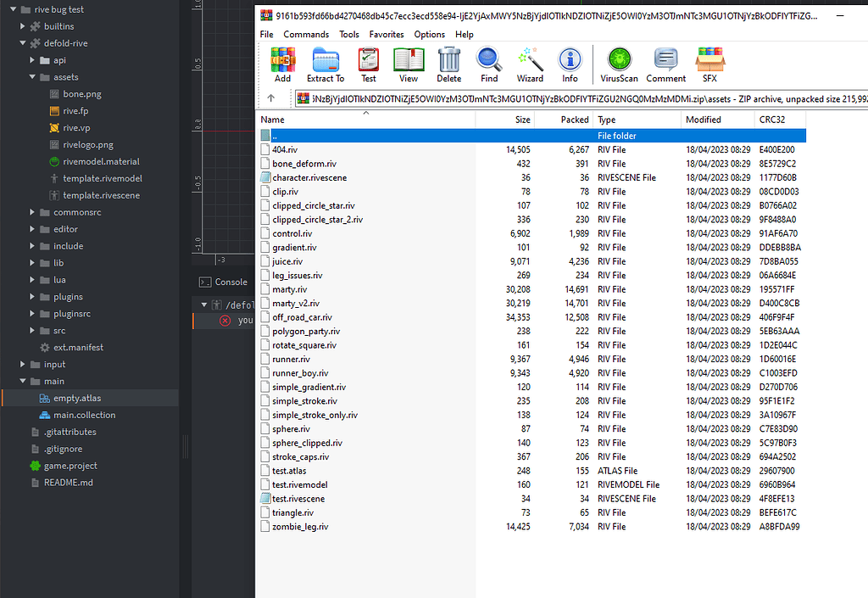This screenshot has width=868, height=598.
Task: Select the Extract To toolbar icon
Action: coord(325,64)
